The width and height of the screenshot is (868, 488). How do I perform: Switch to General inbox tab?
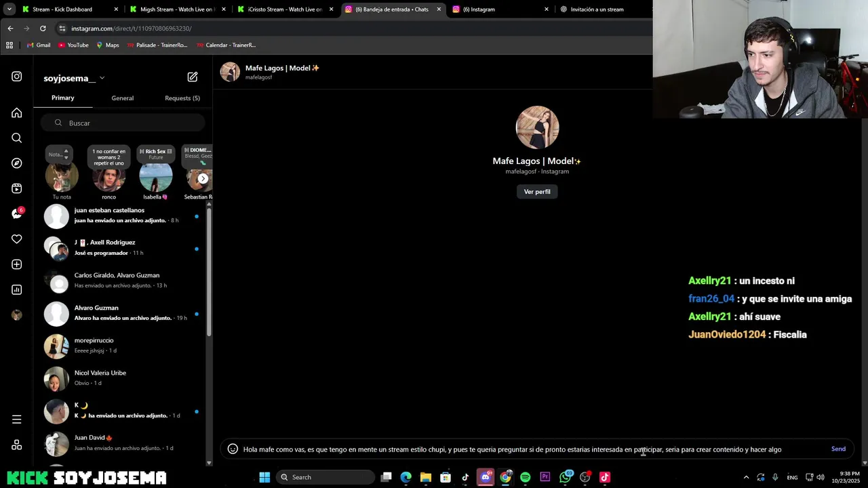(x=123, y=98)
